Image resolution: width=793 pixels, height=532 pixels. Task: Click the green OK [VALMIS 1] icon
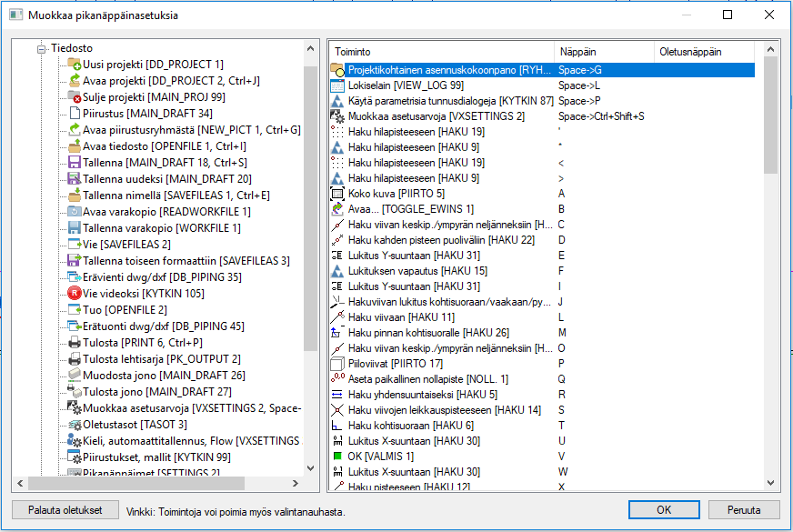pyautogui.click(x=337, y=456)
